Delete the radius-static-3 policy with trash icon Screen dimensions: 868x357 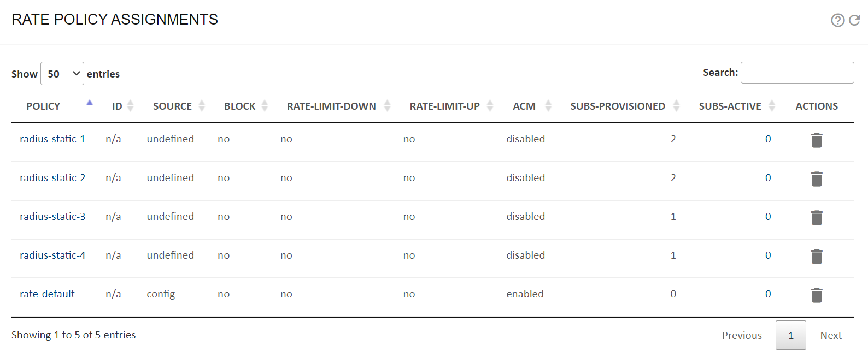pyautogui.click(x=817, y=218)
